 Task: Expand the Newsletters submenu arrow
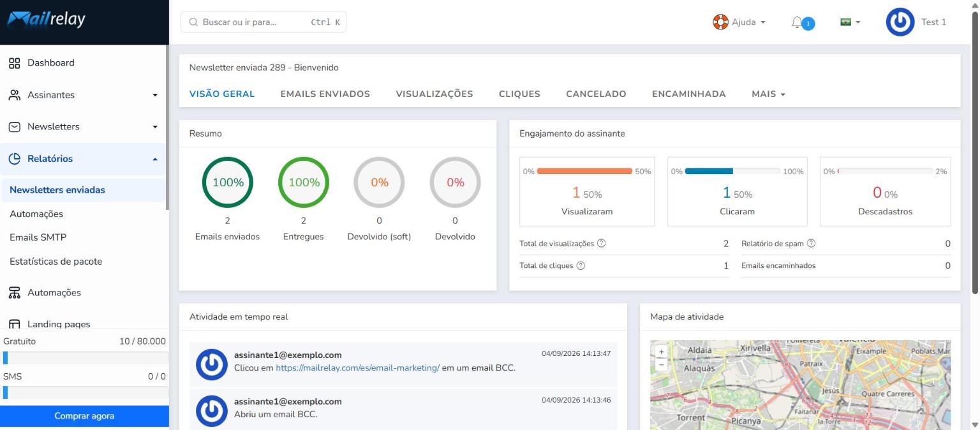(154, 127)
